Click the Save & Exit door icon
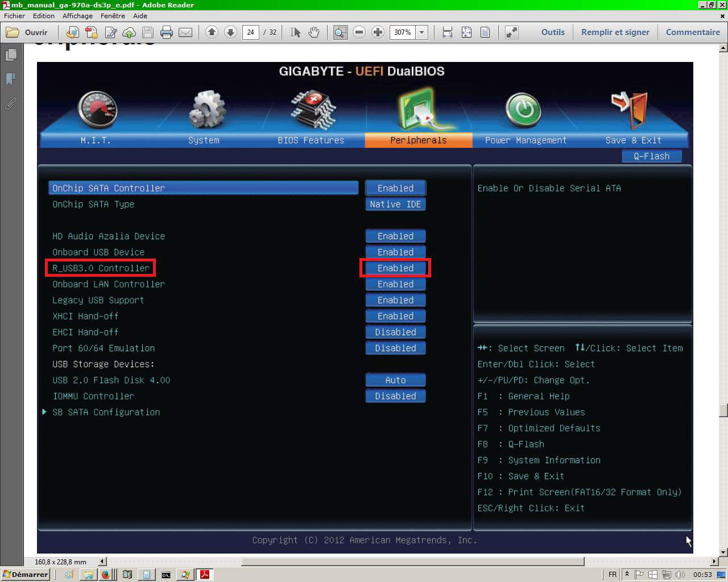 630,109
